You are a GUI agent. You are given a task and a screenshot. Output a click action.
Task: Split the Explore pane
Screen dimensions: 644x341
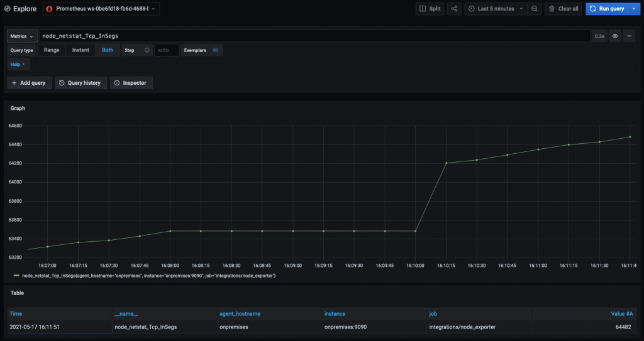430,9
